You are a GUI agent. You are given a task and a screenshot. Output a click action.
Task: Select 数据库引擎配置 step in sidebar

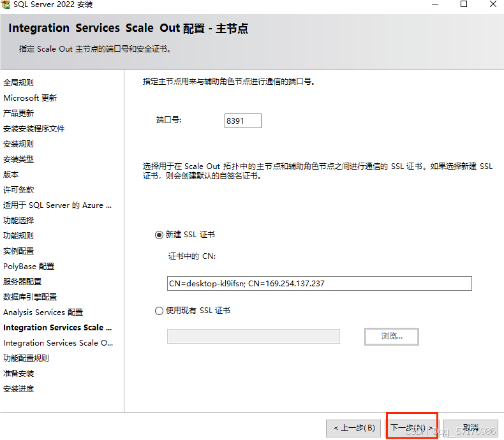(30, 297)
